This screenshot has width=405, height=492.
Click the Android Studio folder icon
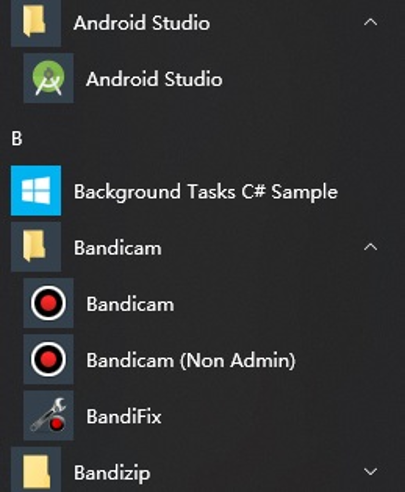pos(36,22)
